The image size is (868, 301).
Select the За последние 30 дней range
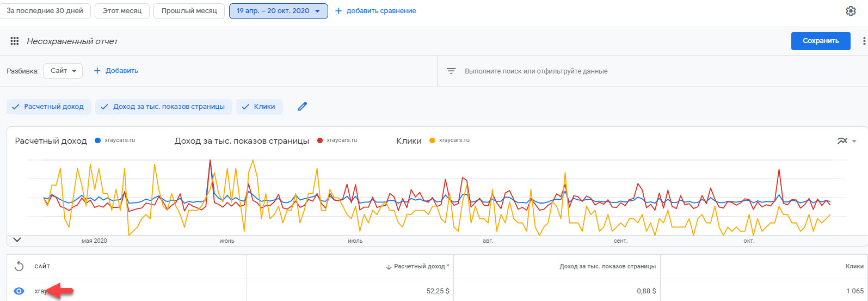[x=45, y=11]
